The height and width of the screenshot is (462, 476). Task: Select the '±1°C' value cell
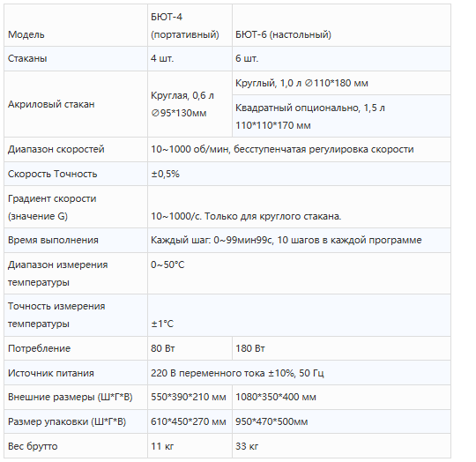(x=299, y=315)
